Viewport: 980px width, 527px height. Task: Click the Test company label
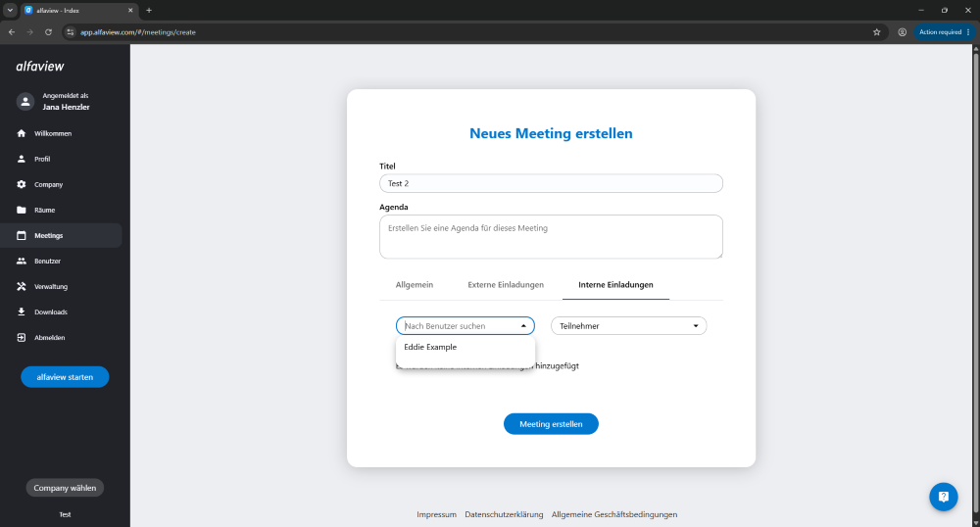(x=65, y=514)
